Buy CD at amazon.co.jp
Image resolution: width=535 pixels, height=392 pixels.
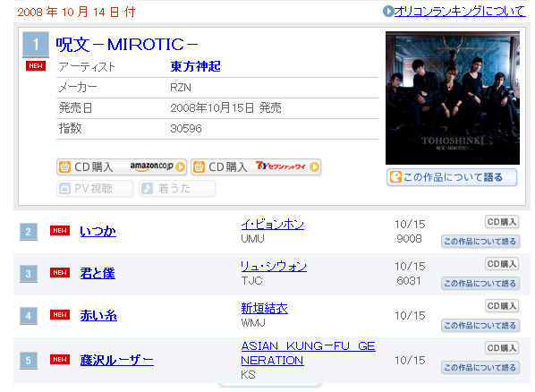click(x=122, y=167)
